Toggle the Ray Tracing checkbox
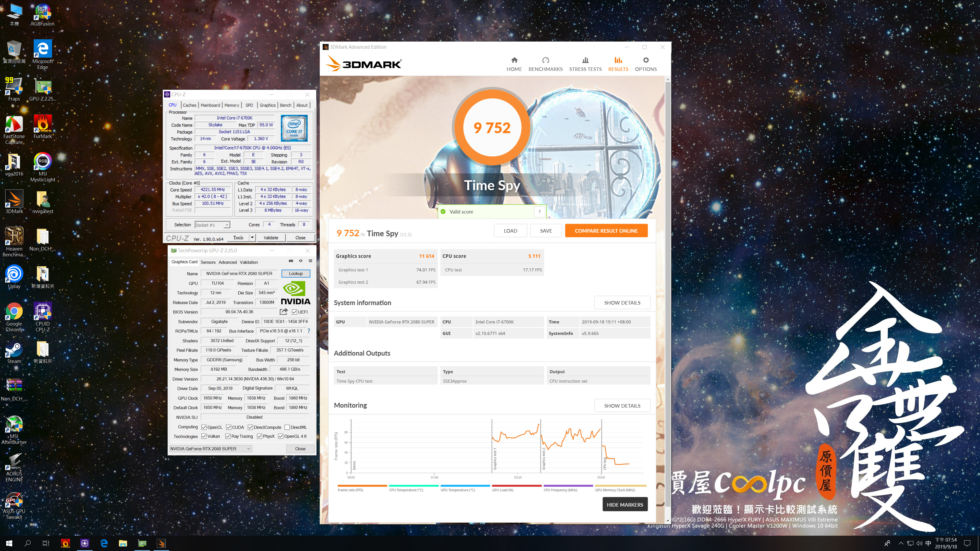Screen dimensions: 980x551 coord(228,436)
